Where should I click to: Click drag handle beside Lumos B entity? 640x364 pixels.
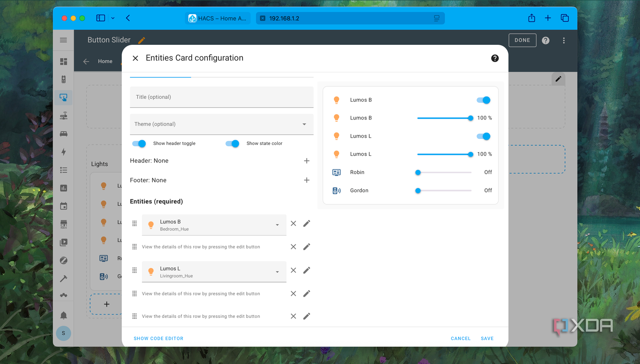(134, 223)
